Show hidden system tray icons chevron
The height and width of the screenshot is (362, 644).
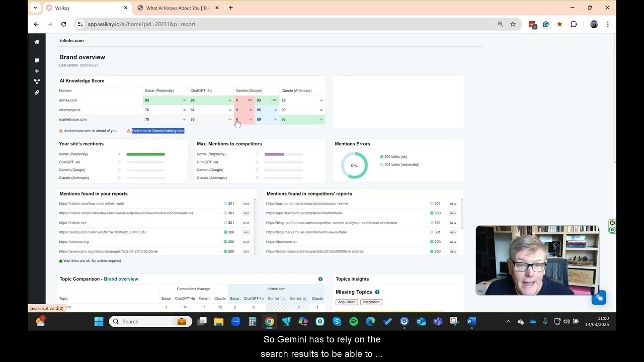(x=508, y=322)
